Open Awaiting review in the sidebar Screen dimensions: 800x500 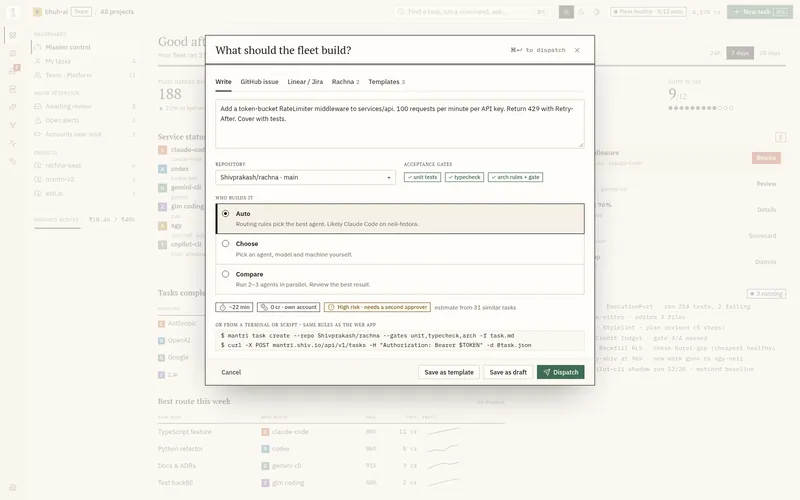coord(84,106)
